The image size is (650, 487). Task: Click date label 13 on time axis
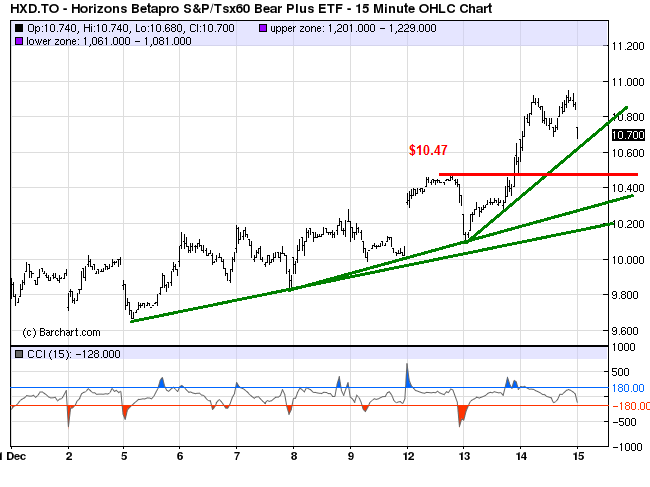(x=465, y=457)
